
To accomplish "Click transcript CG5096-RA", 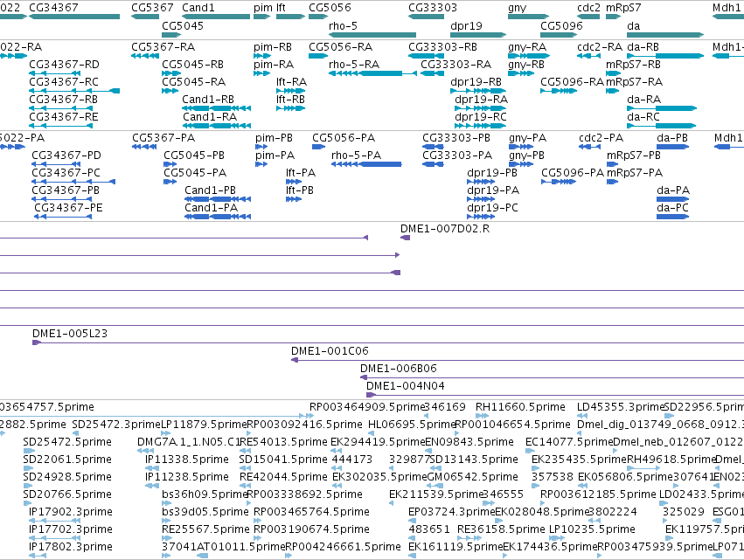I will [x=559, y=91].
